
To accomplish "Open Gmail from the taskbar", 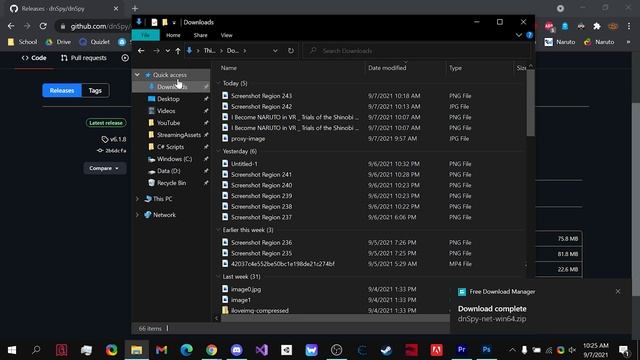I will pyautogui.click(x=162, y=350).
